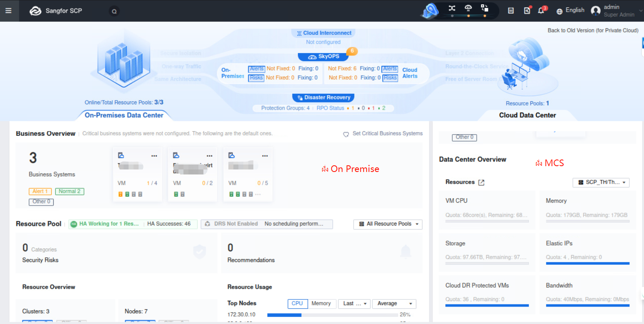Click the green HA status icon
Viewport: 644px width, 324px height.
point(74,224)
